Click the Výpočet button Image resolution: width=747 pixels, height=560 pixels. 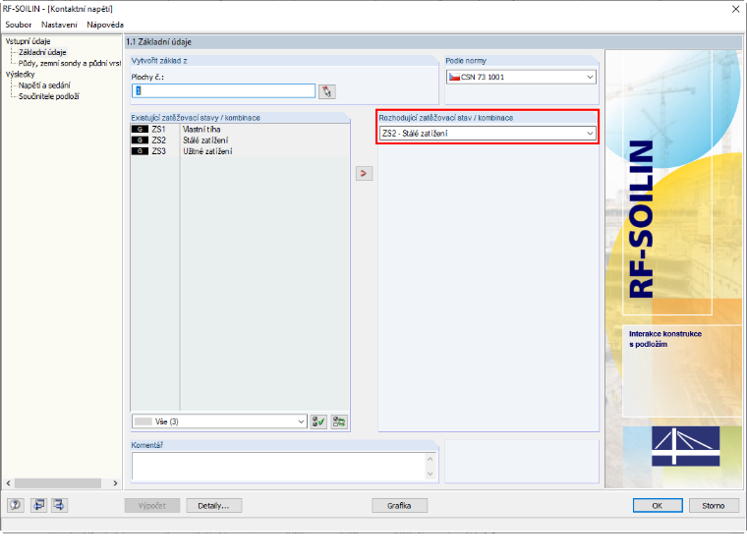click(152, 506)
